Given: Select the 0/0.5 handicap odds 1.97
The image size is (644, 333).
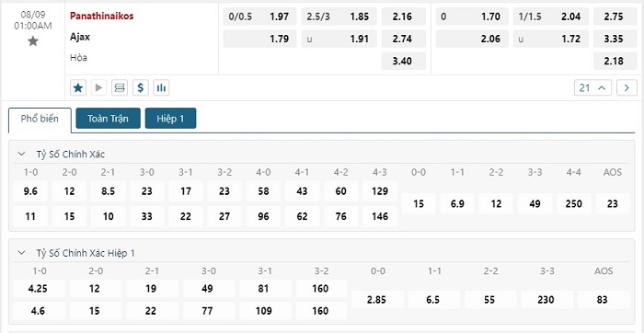Looking at the screenshot, I should pos(259,17).
